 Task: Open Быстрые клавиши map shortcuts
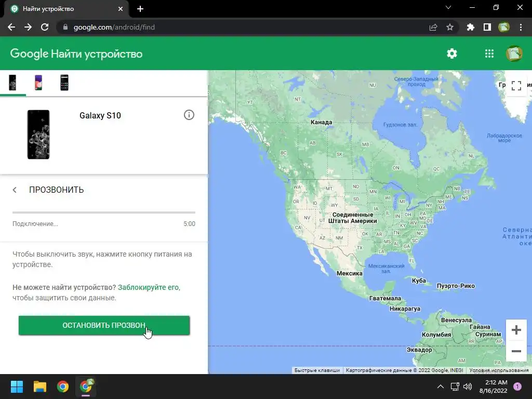tap(317, 370)
